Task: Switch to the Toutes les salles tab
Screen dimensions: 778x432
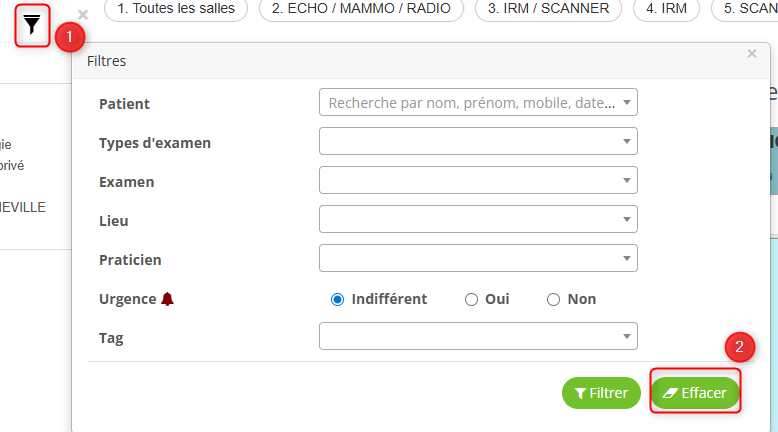Action: pyautogui.click(x=175, y=9)
